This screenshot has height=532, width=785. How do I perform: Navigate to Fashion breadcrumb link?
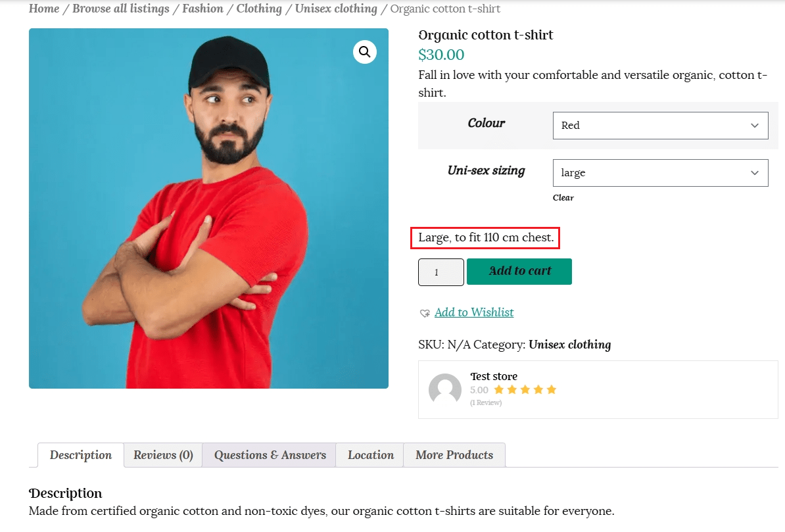[x=202, y=9]
